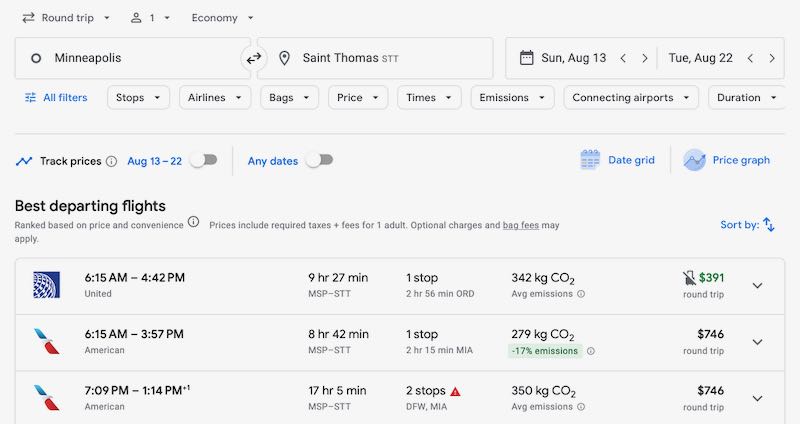Open the Airlines filter

click(x=215, y=97)
